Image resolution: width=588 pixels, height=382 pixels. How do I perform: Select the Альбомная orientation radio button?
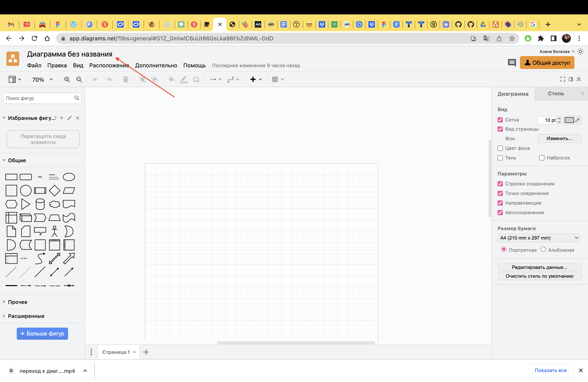pyautogui.click(x=543, y=250)
